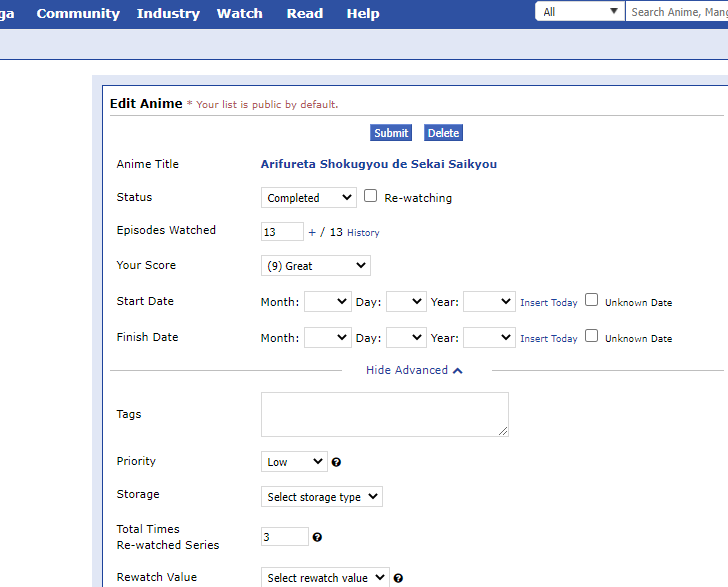The height and width of the screenshot is (587, 728).
Task: Click the Priority help question mark icon
Action: pyautogui.click(x=337, y=462)
